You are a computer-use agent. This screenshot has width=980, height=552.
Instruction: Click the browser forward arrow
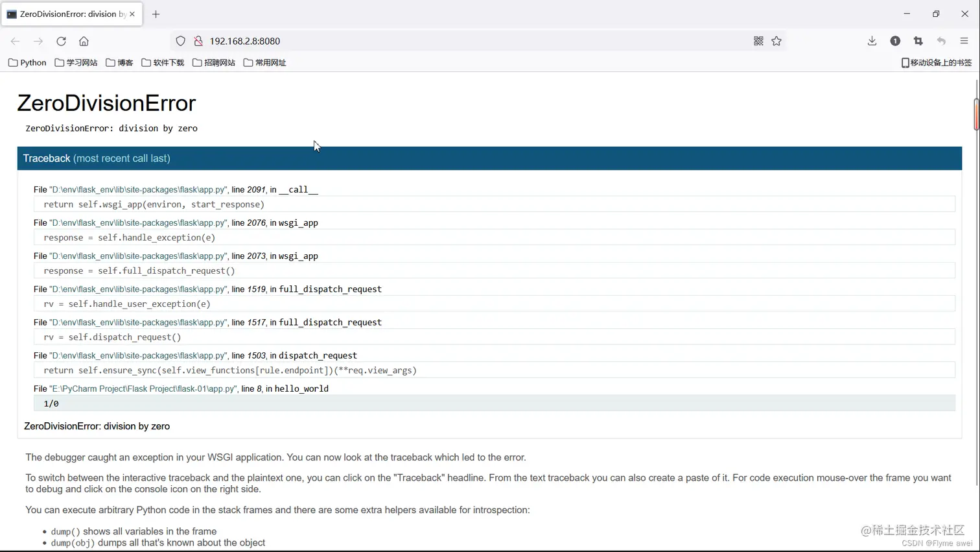38,41
